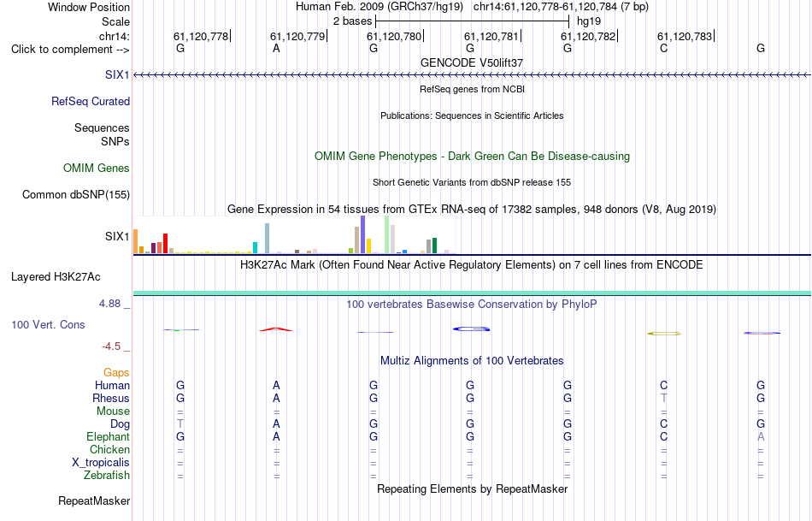Image resolution: width=812 pixels, height=521 pixels.
Task: Select the RefSeq Curated track label
Action: (x=90, y=102)
